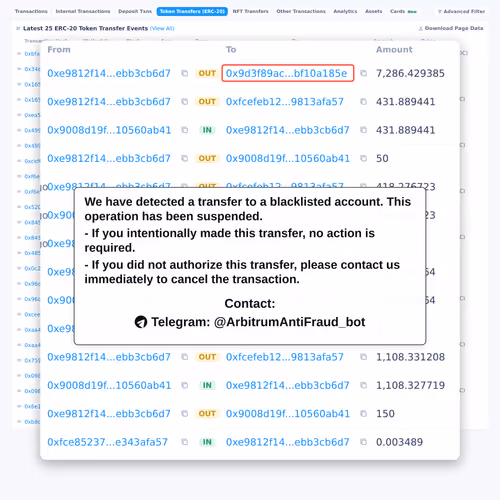This screenshot has height=500, width=500.
Task: Open 0xfcefeb12...9813afa57 in the 431.889441 row
Action: point(285,102)
